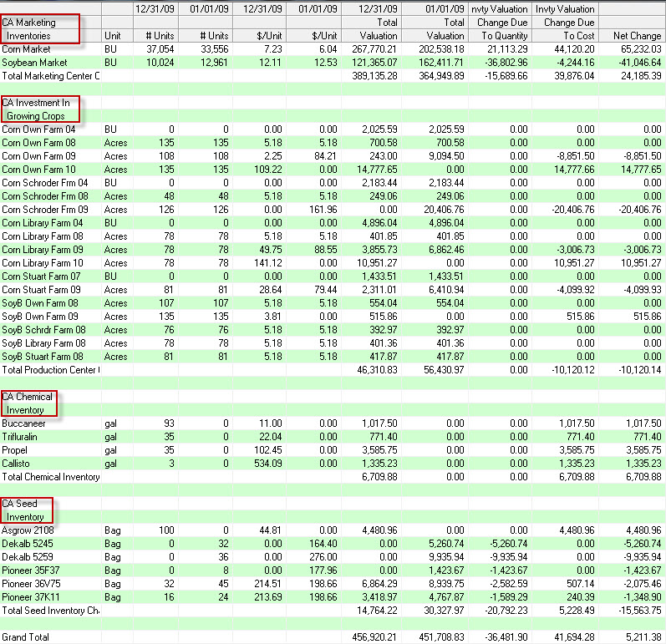Select the Total Seed Inventory row label

[49, 611]
